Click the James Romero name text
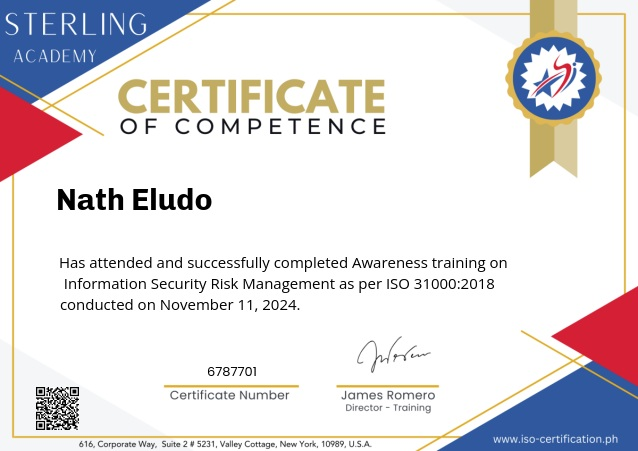The height and width of the screenshot is (451, 638). 388,395
